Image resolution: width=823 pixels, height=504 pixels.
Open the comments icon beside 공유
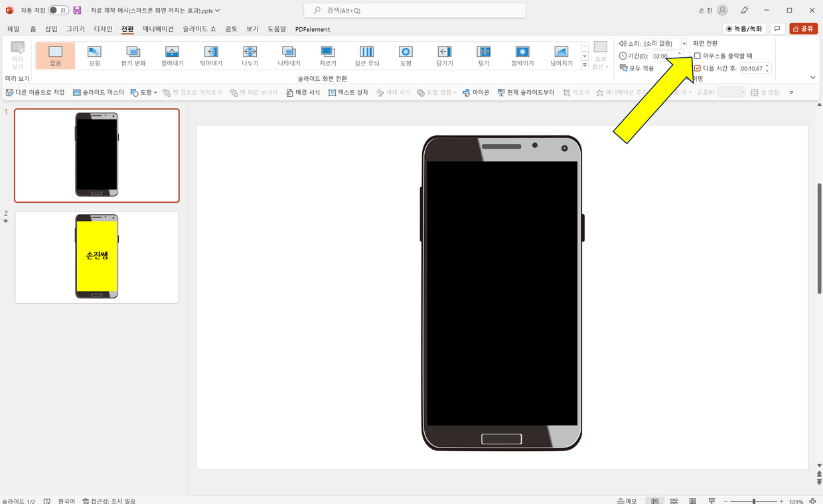point(777,29)
